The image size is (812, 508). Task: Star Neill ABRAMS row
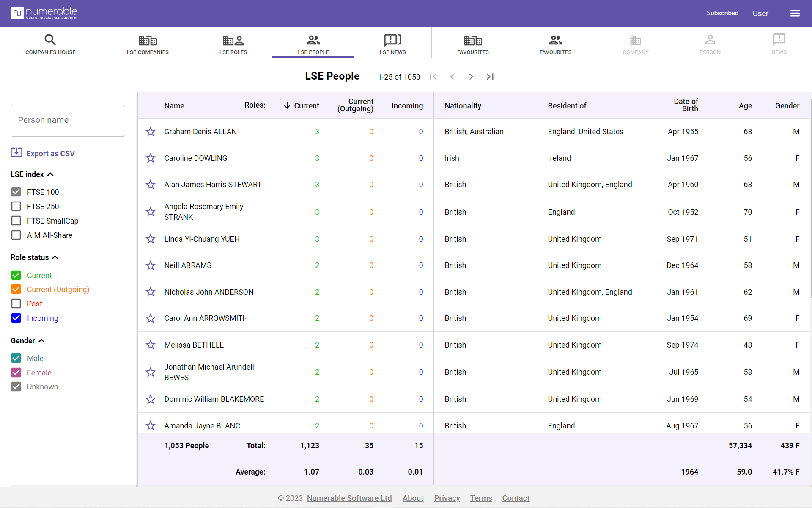(151, 265)
